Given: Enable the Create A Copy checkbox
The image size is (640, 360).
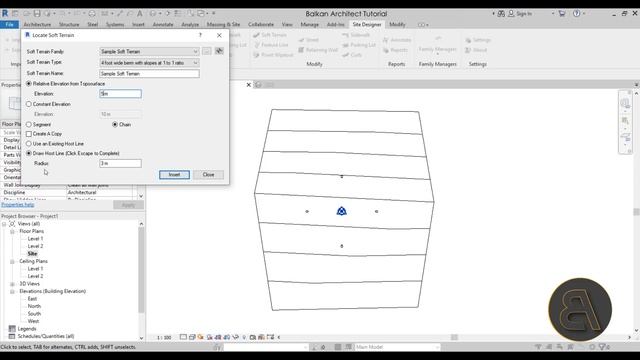Looking at the screenshot, I should coord(29,134).
